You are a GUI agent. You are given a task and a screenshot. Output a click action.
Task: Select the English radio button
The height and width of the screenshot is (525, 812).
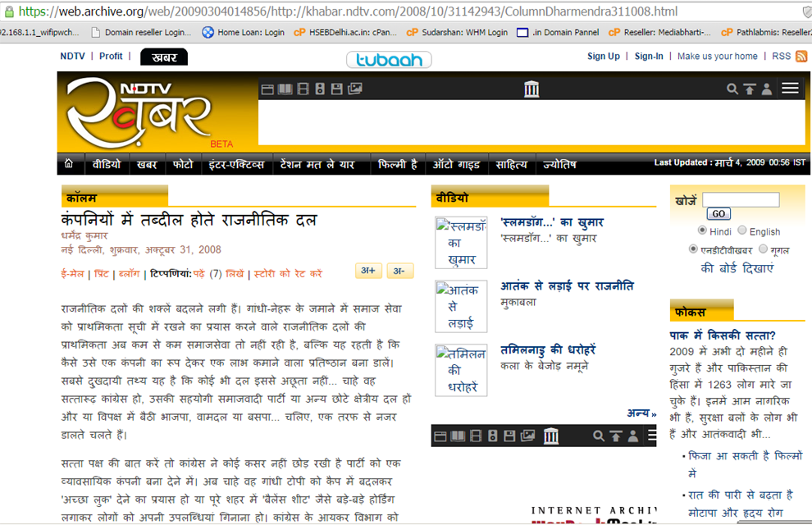tap(742, 231)
